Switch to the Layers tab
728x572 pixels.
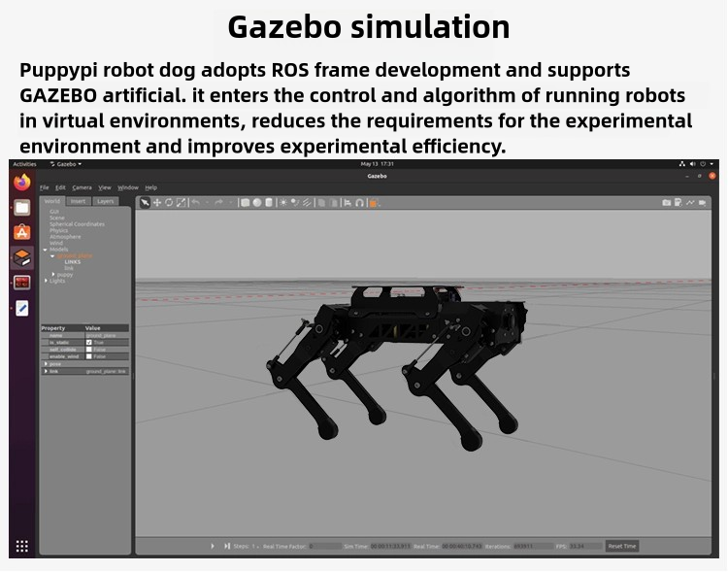click(x=106, y=201)
